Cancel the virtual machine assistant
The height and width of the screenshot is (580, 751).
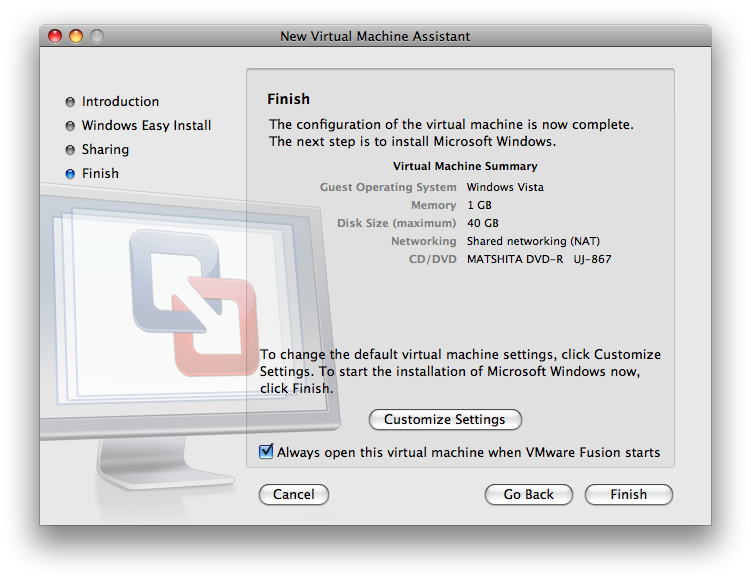pyautogui.click(x=294, y=494)
